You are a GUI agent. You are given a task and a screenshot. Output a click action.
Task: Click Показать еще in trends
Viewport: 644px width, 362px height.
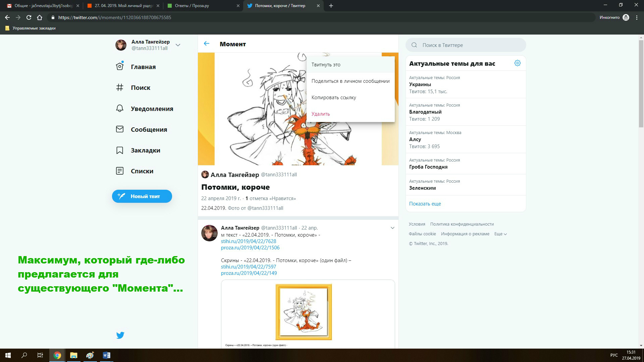tap(425, 204)
